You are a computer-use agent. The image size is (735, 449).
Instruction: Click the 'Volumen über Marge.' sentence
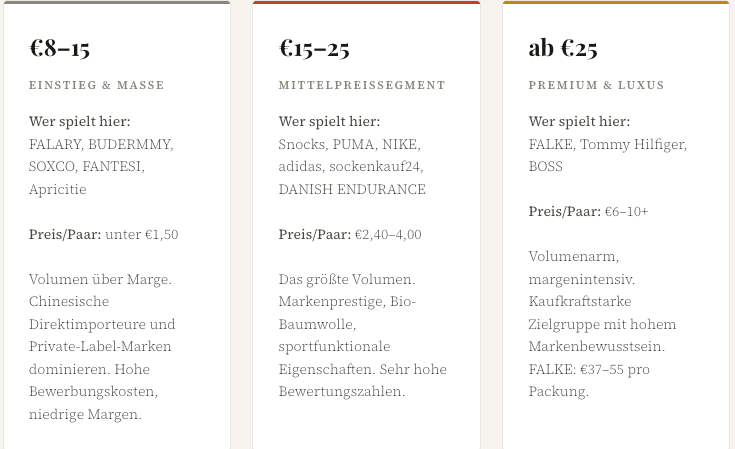click(100, 279)
